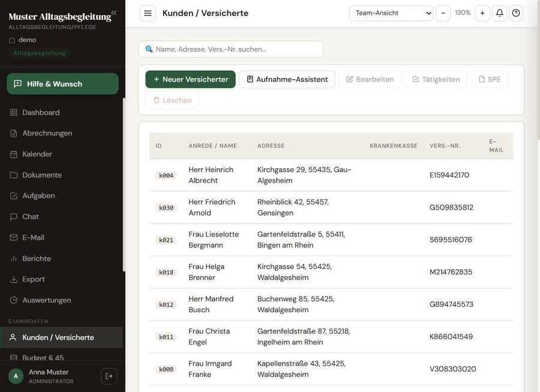Open Dashboard in the sidebar
Screen dimensions: 540x392
click(61, 113)
